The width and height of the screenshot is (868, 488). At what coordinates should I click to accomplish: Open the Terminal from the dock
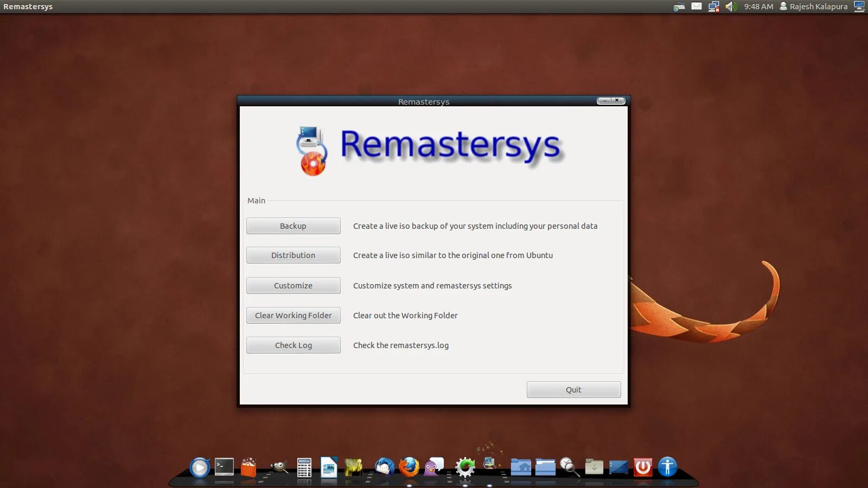(x=224, y=467)
